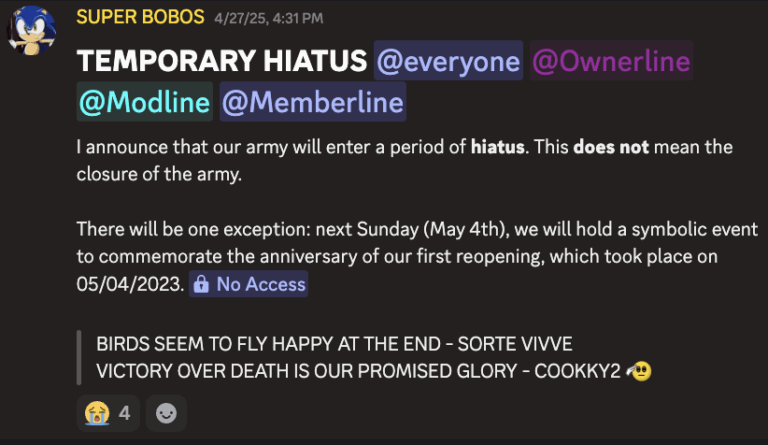Open SUPER BOBOS user profile name
Viewport: 768px width, 445px height.
click(140, 18)
